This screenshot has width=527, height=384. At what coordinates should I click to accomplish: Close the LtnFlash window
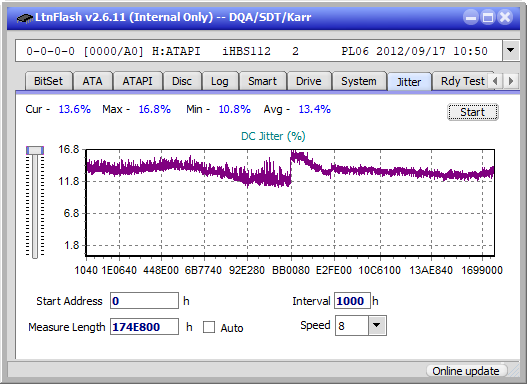(505, 17)
